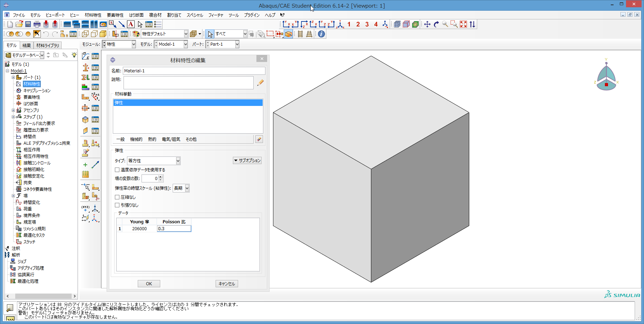This screenshot has height=324, width=644.
Task: Open the elastic タイプ dropdown
Action: [x=154, y=161]
